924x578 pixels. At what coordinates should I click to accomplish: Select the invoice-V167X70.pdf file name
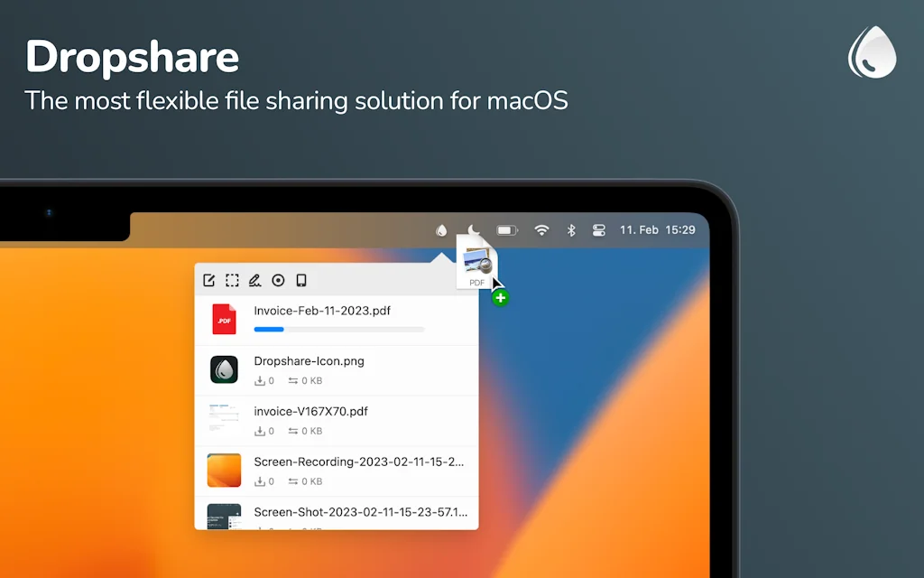pyautogui.click(x=310, y=411)
